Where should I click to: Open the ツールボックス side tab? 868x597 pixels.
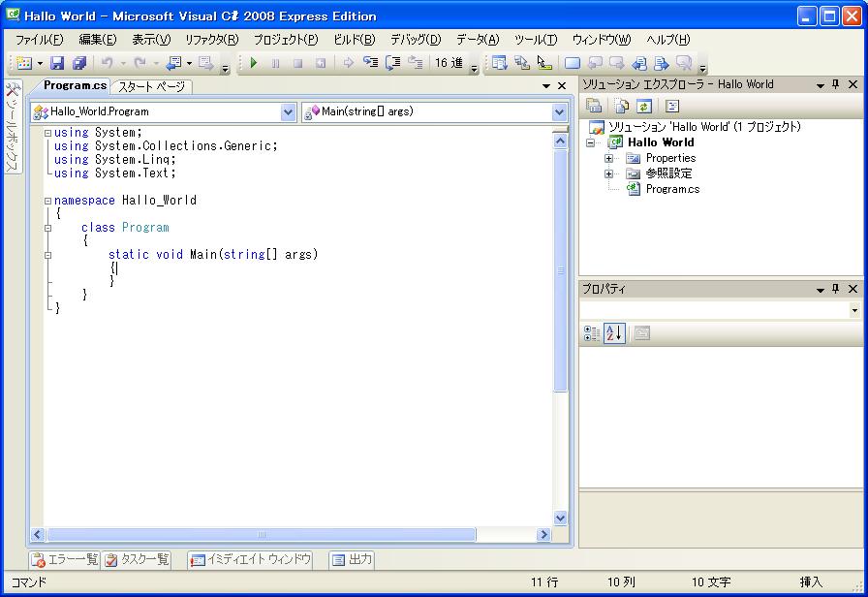click(x=13, y=127)
